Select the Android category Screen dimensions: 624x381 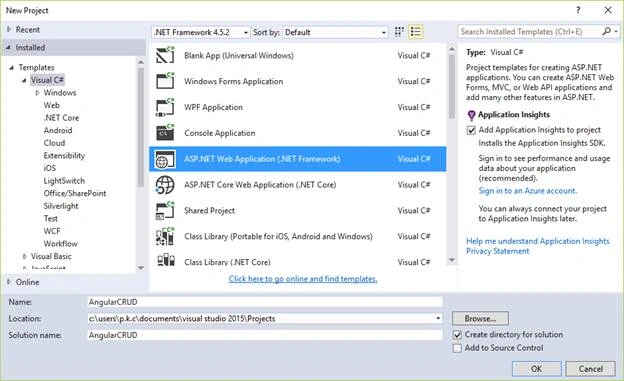pyautogui.click(x=58, y=131)
